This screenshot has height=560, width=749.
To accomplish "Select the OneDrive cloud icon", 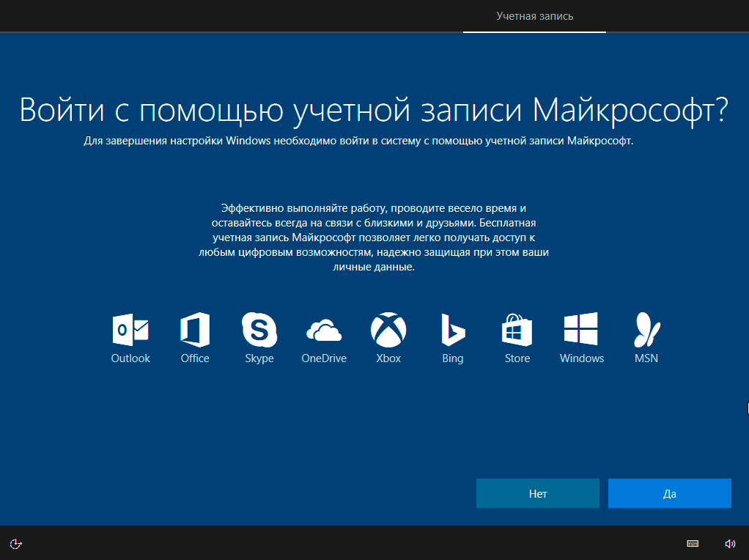I will [x=324, y=331].
